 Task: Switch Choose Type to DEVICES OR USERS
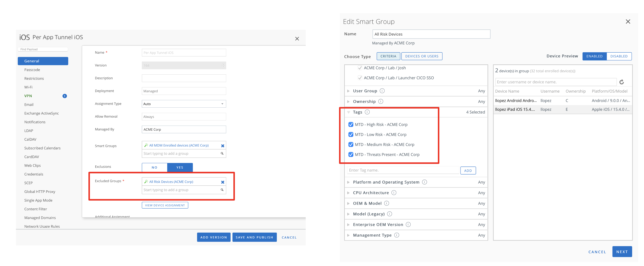point(422,56)
